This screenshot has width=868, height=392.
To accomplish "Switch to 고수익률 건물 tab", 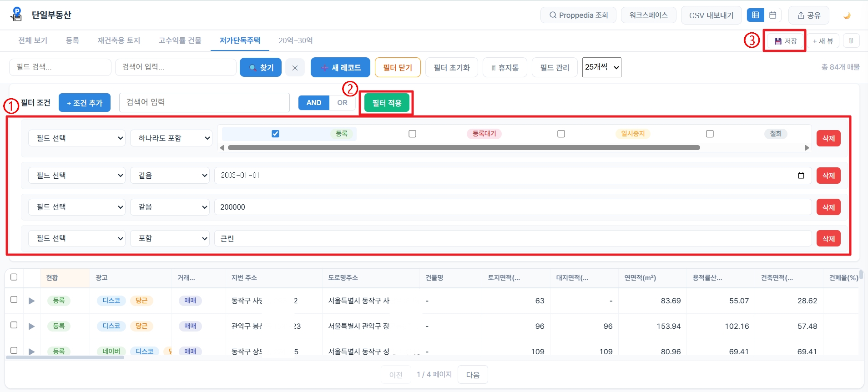I will click(x=180, y=40).
